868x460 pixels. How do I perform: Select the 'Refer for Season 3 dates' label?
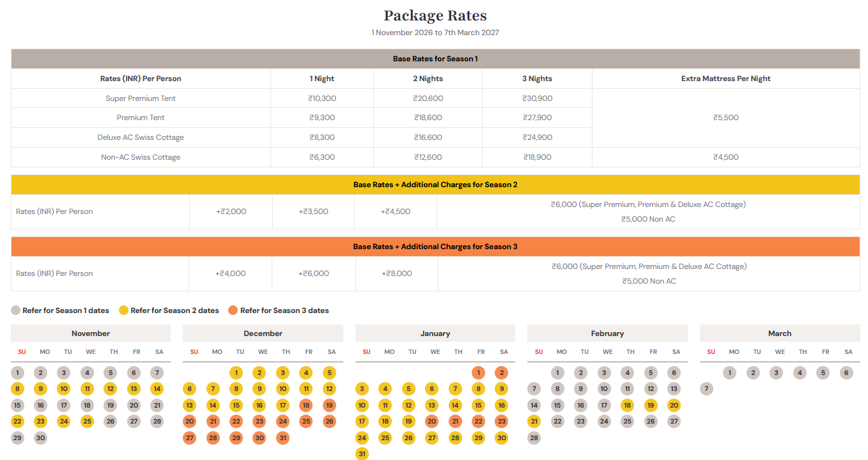coord(284,310)
